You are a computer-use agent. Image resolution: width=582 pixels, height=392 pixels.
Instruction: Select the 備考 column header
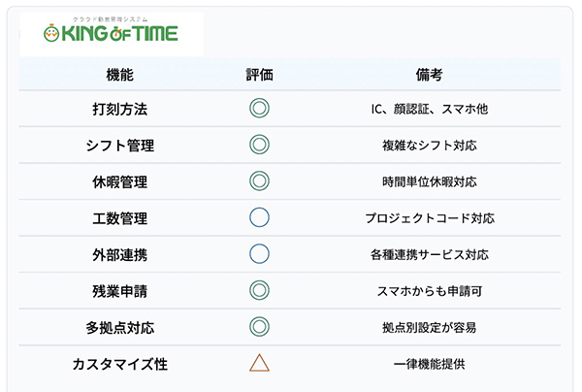coord(429,75)
